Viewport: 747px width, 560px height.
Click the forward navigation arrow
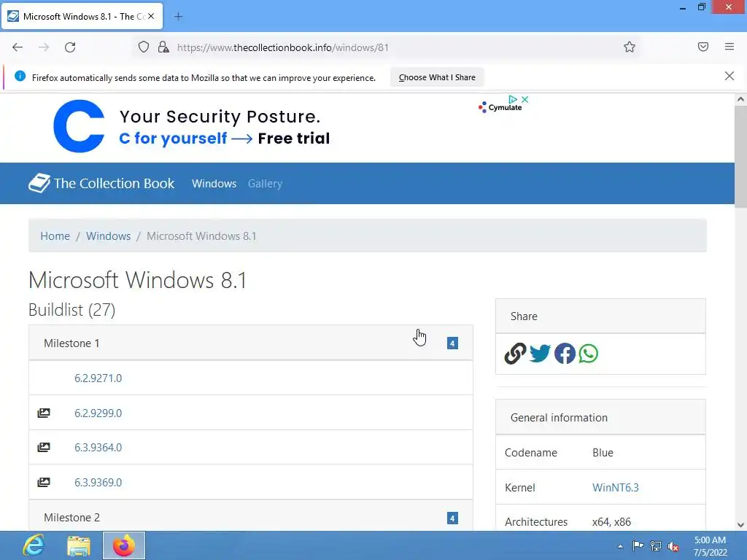tap(44, 47)
